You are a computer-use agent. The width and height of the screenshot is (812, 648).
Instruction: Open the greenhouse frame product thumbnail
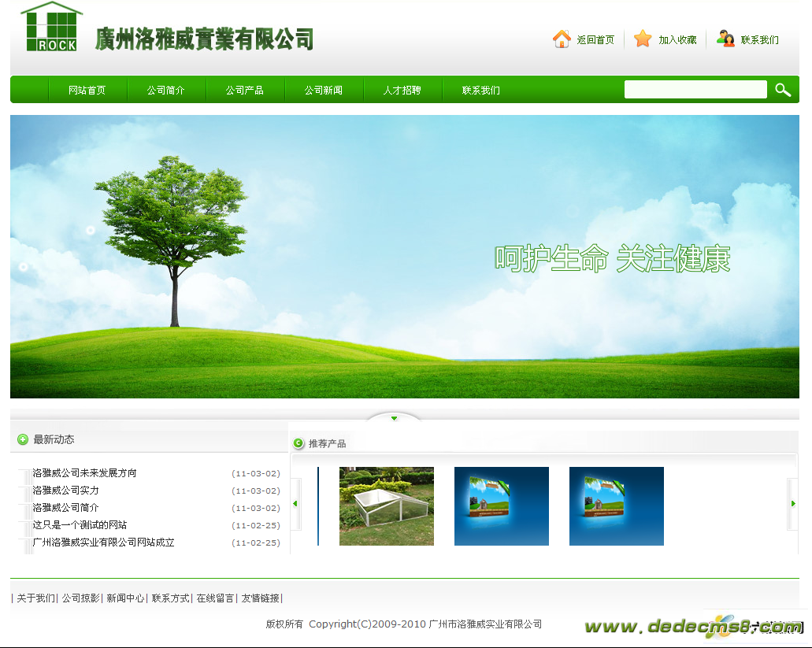(x=386, y=506)
